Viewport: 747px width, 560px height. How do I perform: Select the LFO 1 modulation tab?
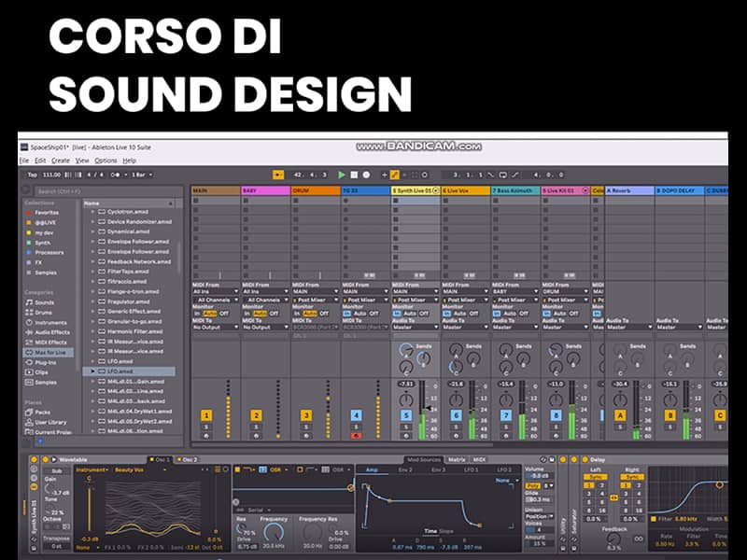[x=472, y=470]
